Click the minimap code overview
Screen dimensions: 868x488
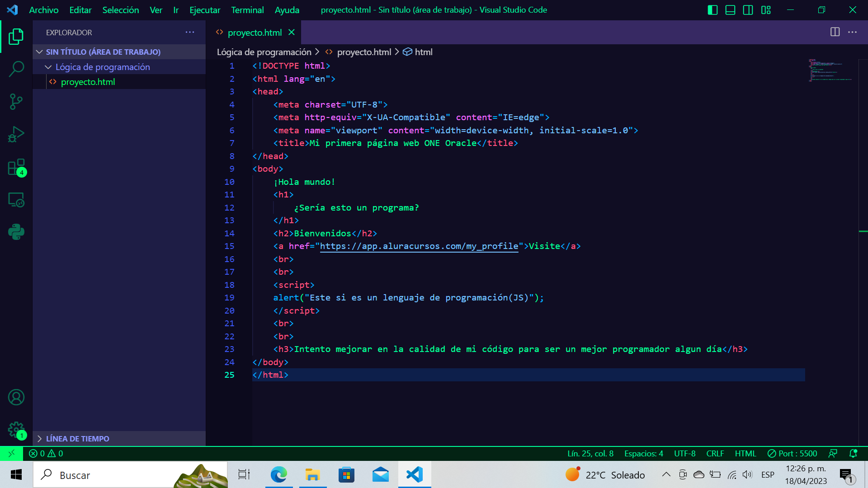point(830,70)
